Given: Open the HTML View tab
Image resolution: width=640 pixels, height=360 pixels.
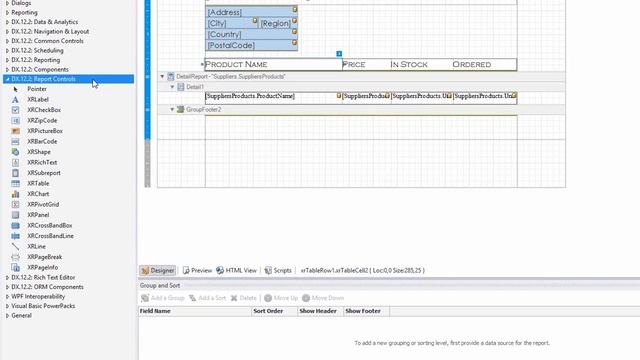Looking at the screenshot, I should [236, 270].
